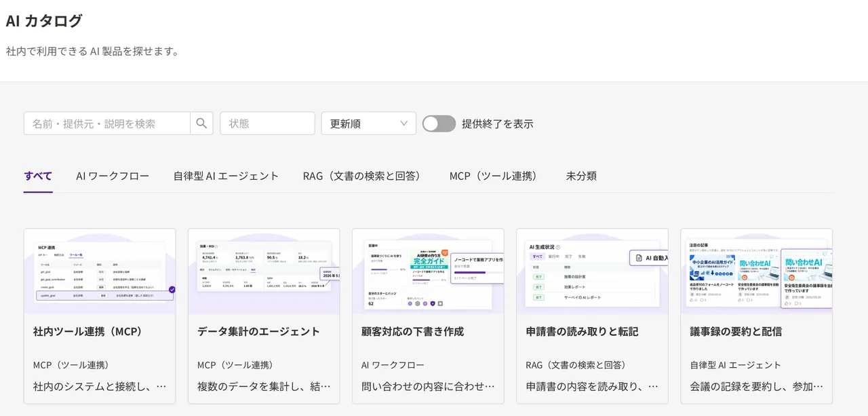Open the RAG（文書の検索と回答） tab
The width and height of the screenshot is (868, 416).
[x=363, y=176]
